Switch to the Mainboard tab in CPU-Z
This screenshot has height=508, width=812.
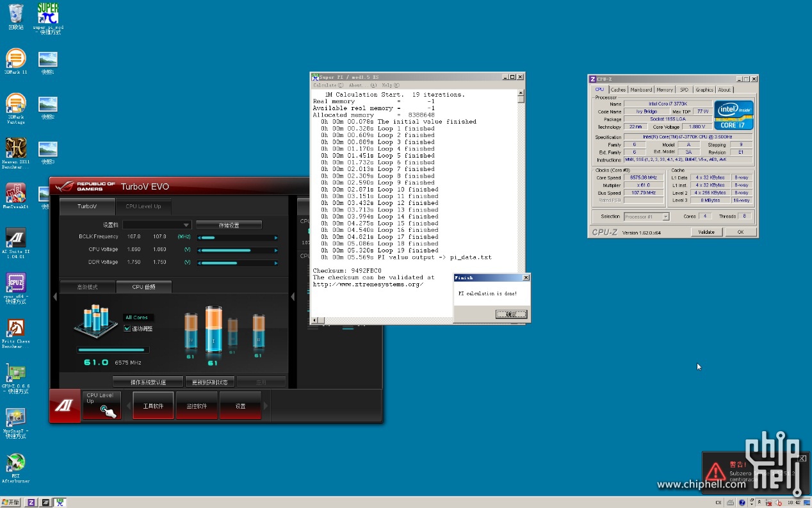pyautogui.click(x=641, y=90)
